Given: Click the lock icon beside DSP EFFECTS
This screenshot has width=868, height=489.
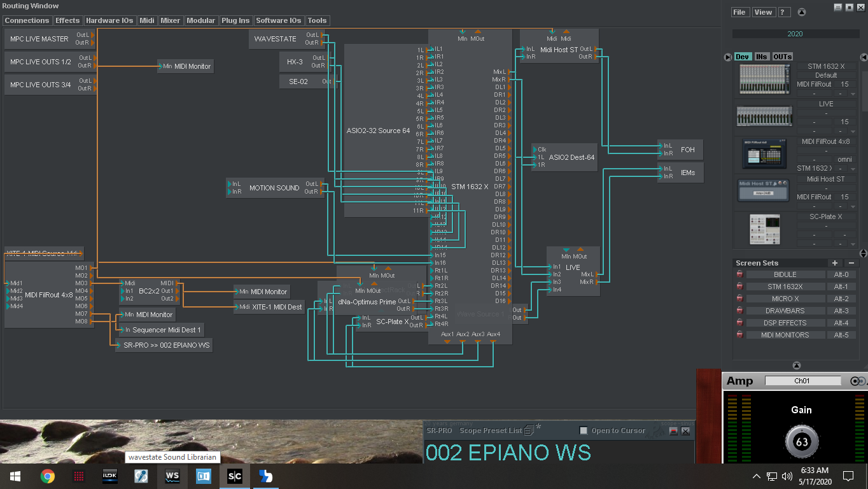Looking at the screenshot, I should tap(739, 323).
